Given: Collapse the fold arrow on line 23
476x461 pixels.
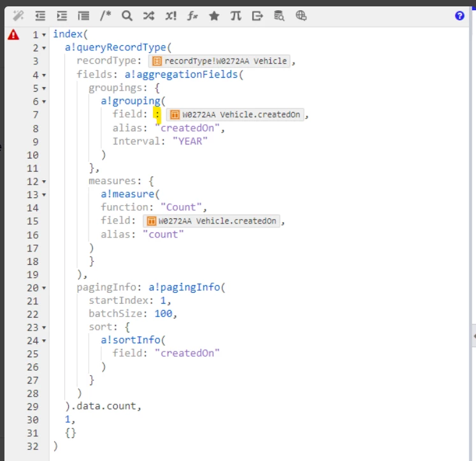Looking at the screenshot, I should [44, 327].
